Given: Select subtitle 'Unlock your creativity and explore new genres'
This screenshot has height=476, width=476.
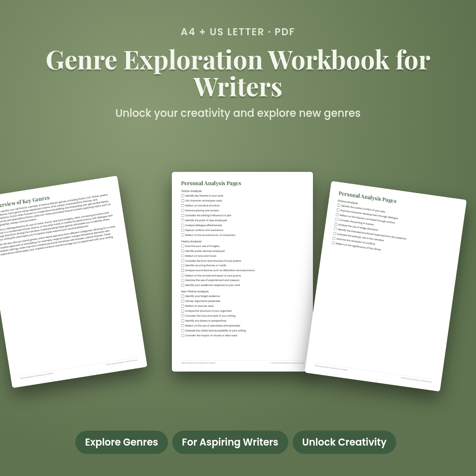Looking at the screenshot, I should (238, 113).
